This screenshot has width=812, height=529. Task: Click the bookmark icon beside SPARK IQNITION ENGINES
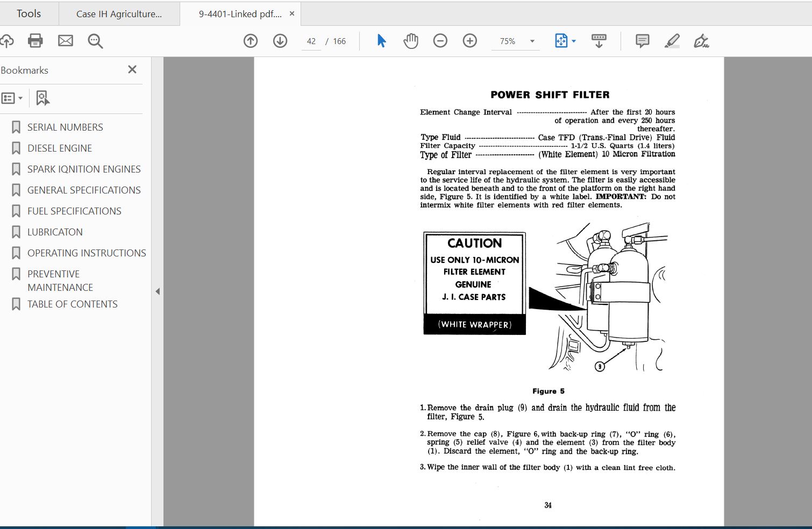[x=16, y=169]
